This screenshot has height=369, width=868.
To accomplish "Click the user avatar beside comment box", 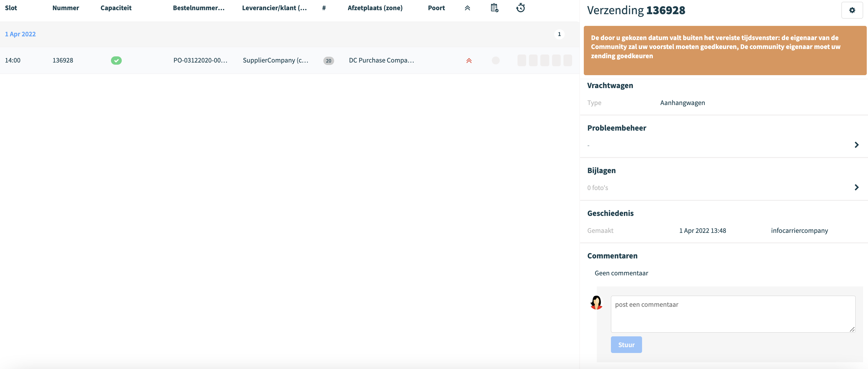I will 596,302.
